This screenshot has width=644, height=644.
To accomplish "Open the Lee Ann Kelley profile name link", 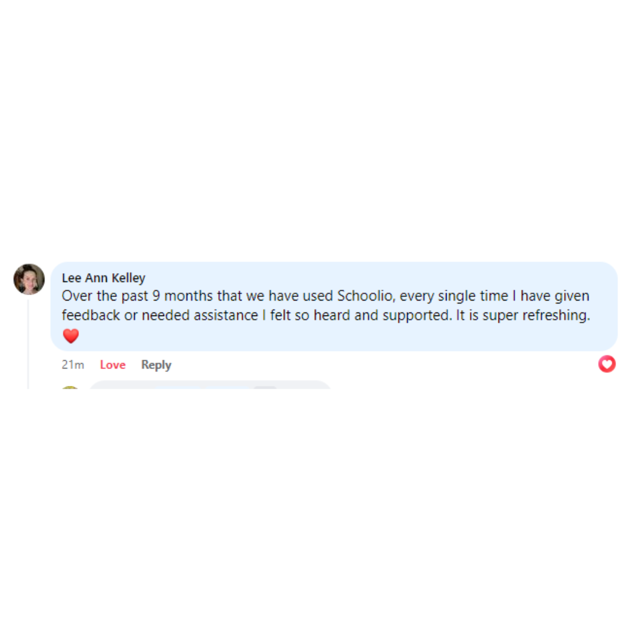I will 104,278.
